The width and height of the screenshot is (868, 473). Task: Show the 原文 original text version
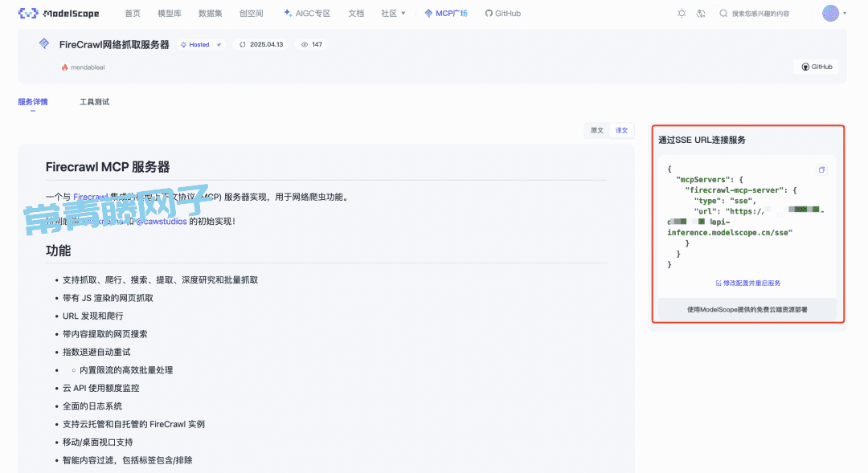click(x=596, y=131)
